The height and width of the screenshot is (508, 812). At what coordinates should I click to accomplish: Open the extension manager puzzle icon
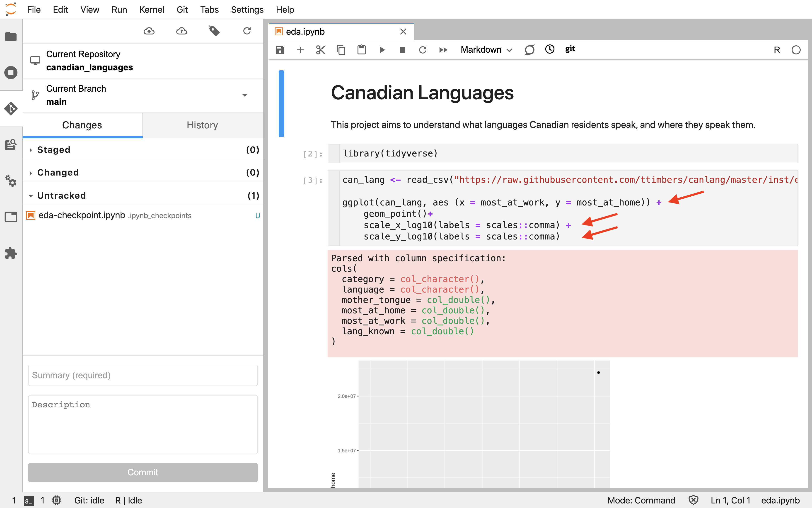(11, 253)
